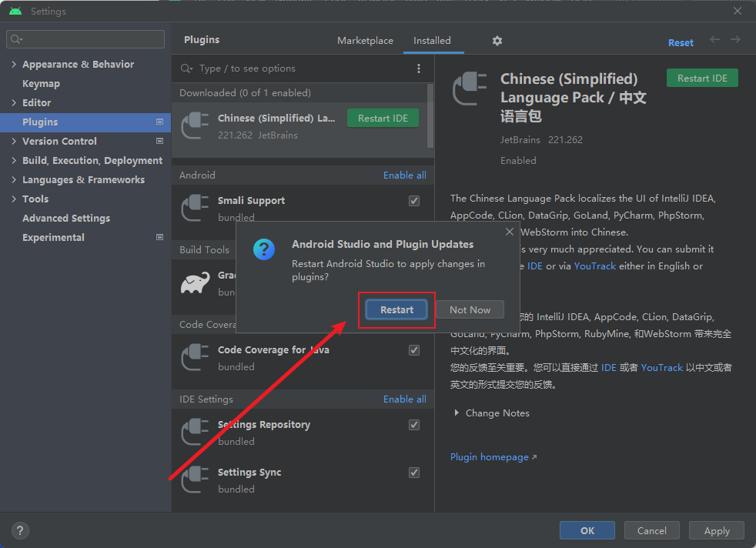Click the Apply button
Viewport: 756px width, 548px height.
click(x=717, y=530)
